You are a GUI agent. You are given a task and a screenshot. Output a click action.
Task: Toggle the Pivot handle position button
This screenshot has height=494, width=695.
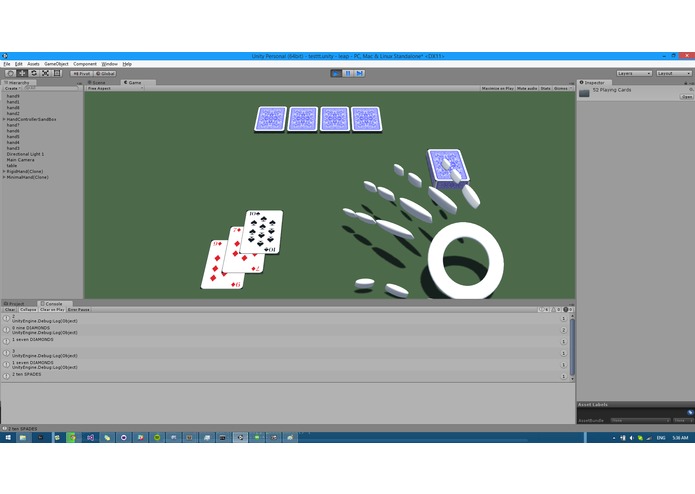click(x=82, y=74)
